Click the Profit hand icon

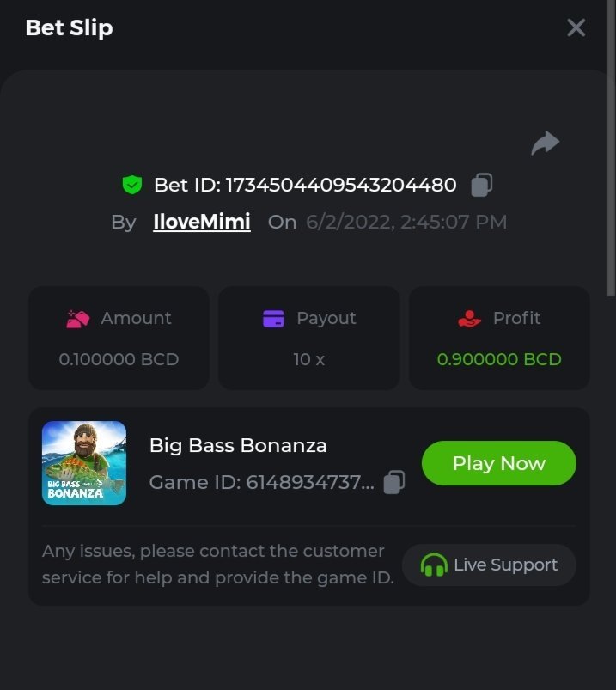(470, 319)
